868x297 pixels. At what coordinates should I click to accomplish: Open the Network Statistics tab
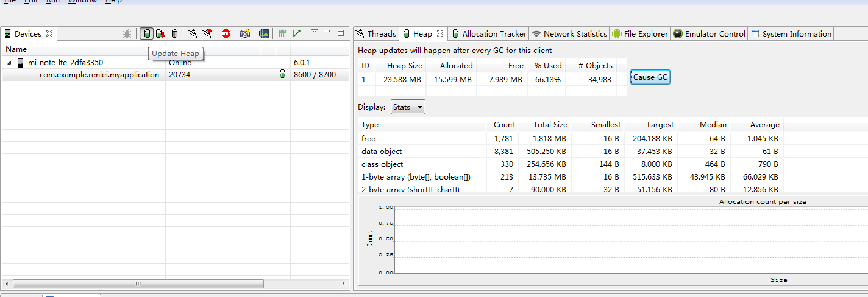click(569, 33)
